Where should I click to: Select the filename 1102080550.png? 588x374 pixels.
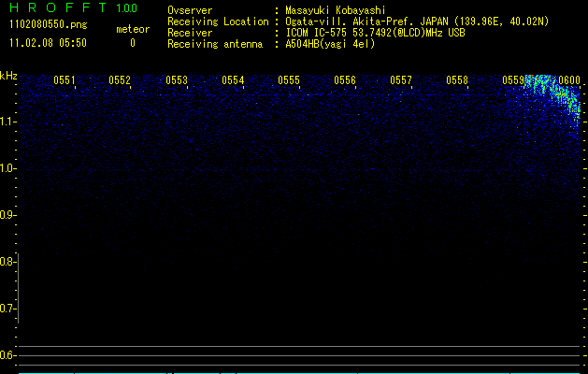(x=49, y=25)
